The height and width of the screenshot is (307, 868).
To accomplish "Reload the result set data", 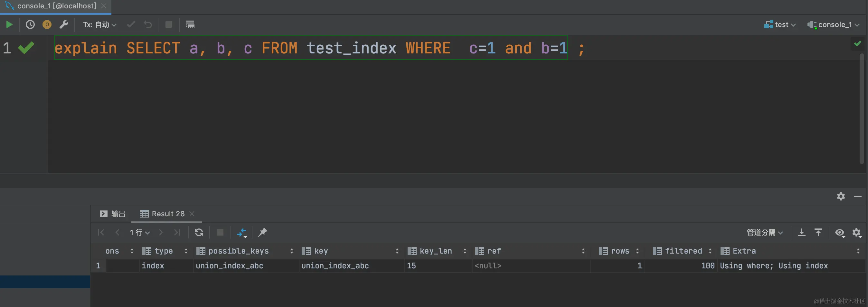I will (199, 233).
